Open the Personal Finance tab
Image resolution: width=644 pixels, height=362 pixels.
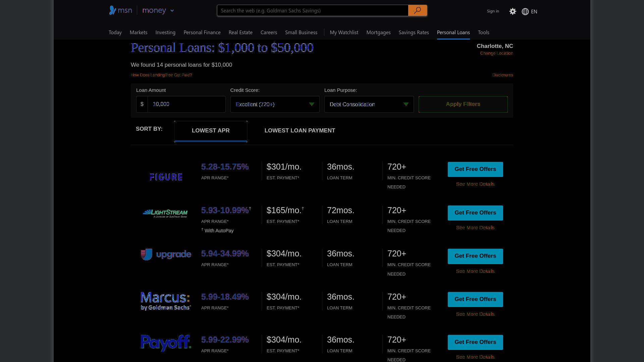coord(202,33)
